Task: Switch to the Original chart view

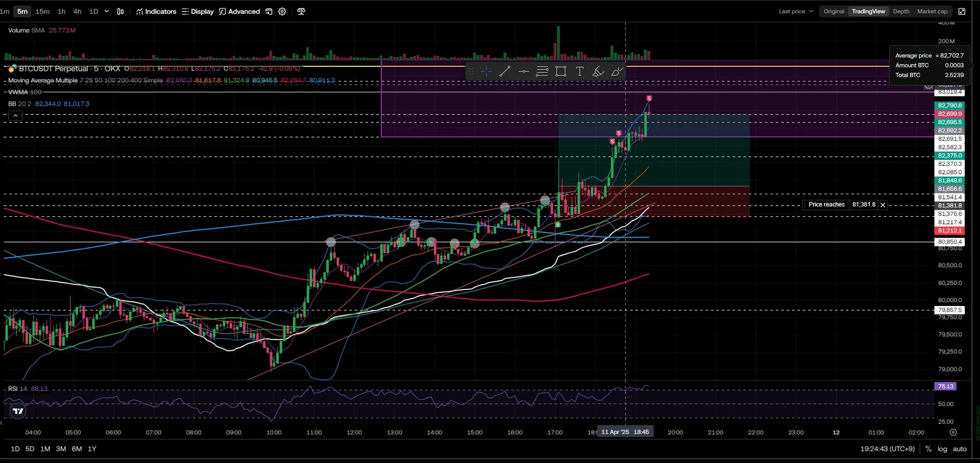Action: tap(834, 11)
